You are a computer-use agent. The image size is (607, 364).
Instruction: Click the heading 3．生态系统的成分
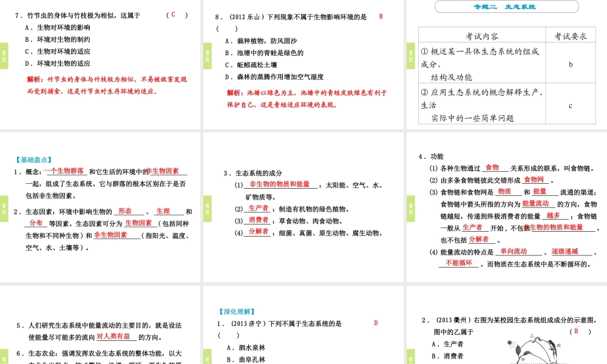tap(253, 174)
